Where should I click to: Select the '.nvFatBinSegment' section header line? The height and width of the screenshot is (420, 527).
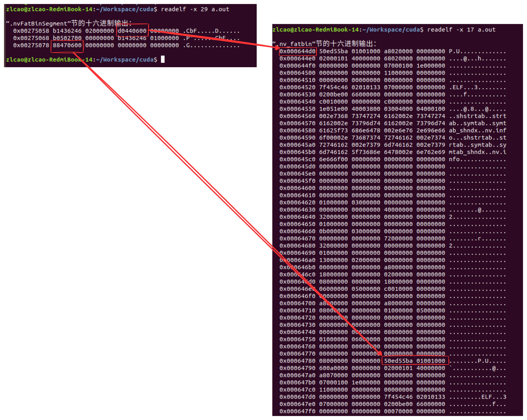tap(69, 23)
